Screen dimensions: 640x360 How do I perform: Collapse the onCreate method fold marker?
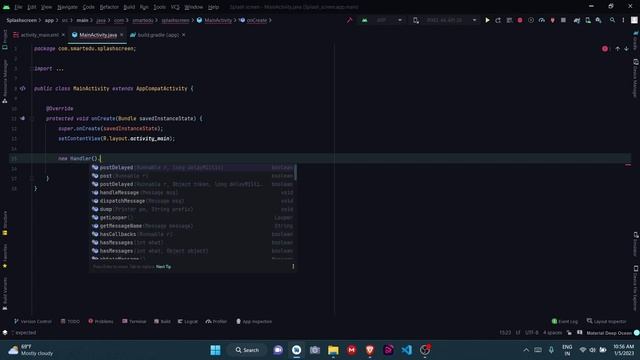[32, 118]
